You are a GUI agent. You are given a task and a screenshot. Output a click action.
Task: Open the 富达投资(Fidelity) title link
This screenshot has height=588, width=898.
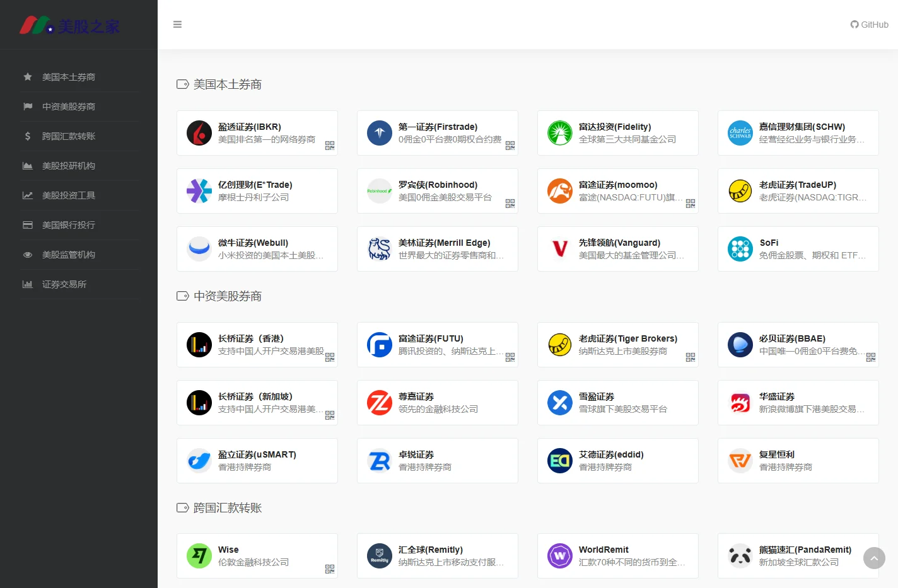coord(615,127)
